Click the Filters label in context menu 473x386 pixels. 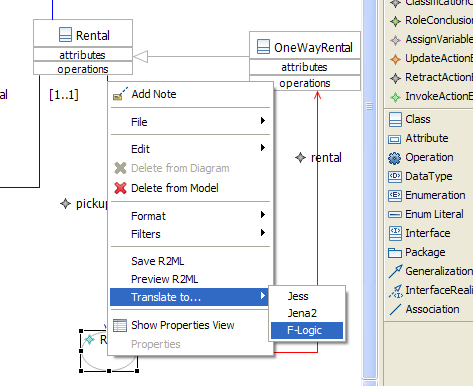[x=146, y=234]
